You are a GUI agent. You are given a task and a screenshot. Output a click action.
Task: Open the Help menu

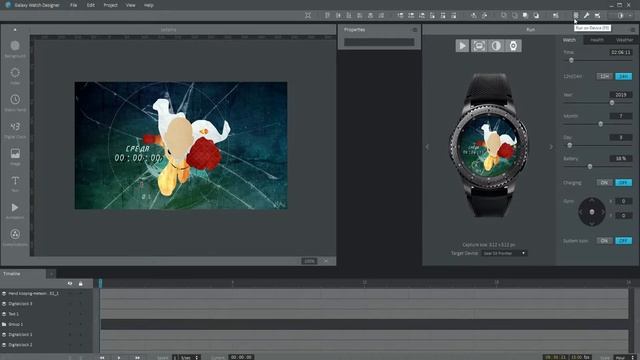point(149,5)
